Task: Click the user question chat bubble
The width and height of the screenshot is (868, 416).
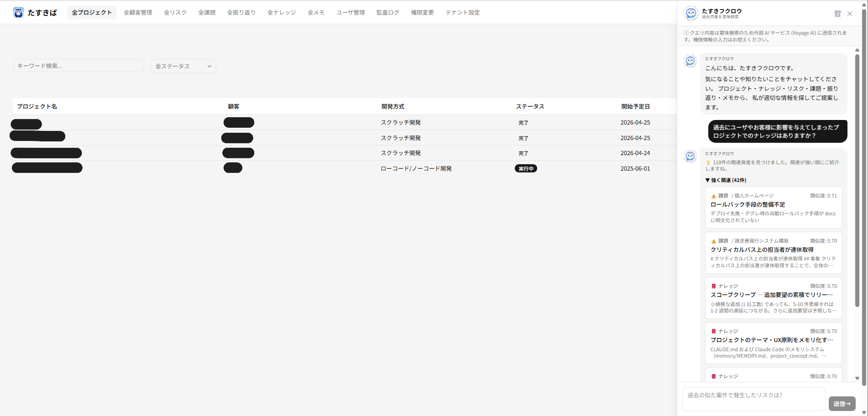Action: 778,131
